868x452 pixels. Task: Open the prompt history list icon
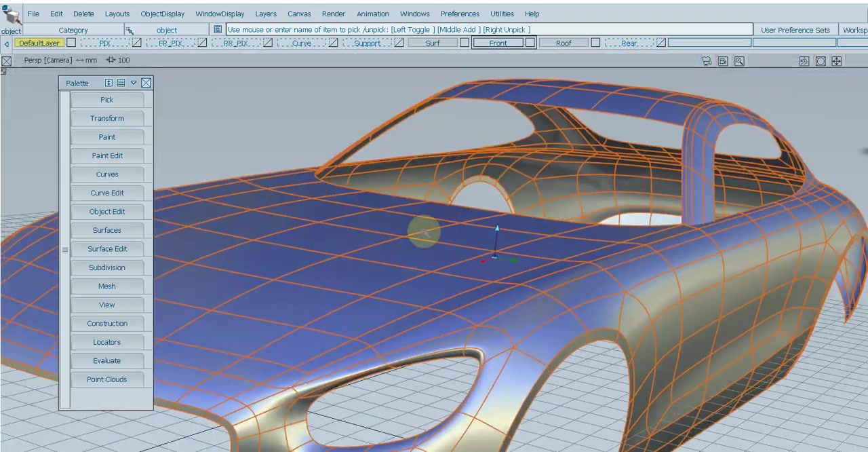217,30
